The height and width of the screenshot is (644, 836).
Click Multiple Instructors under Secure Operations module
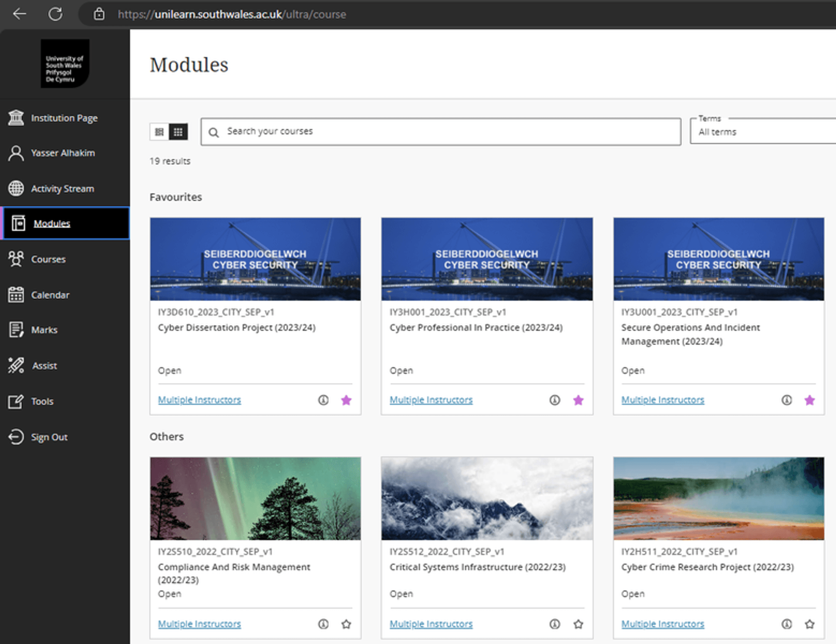(x=663, y=400)
